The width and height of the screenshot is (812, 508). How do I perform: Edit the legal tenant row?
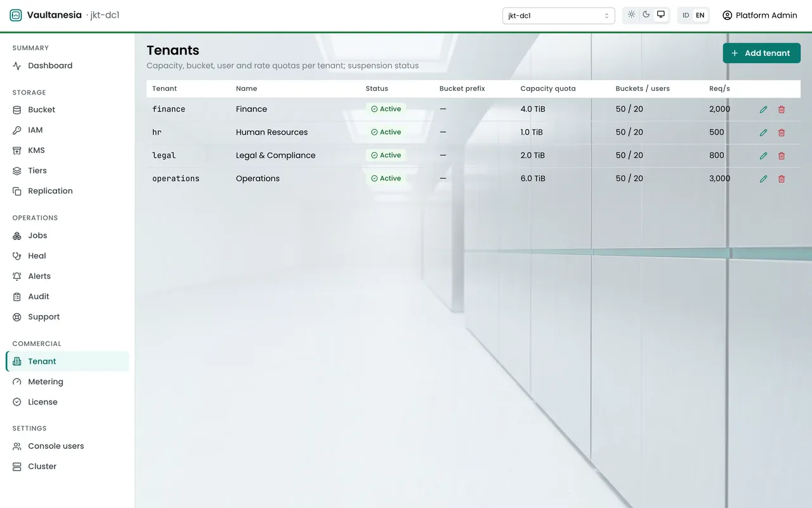tap(763, 156)
